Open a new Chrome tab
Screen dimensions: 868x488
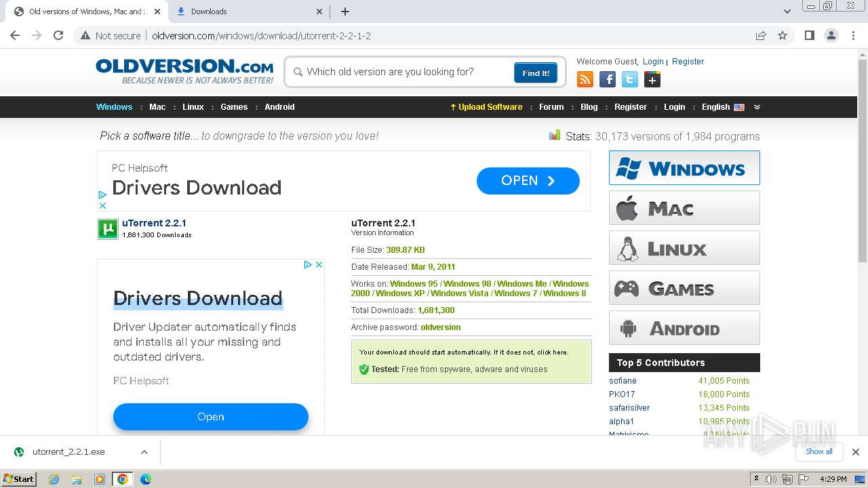coord(345,12)
